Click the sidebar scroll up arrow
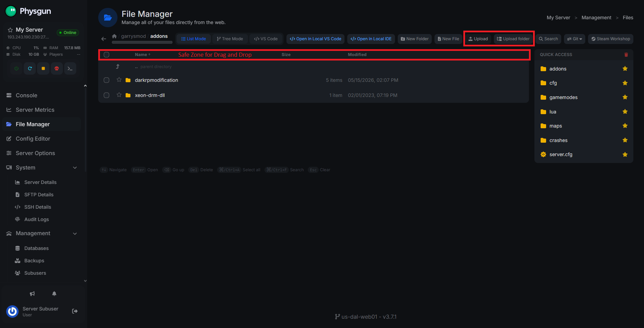 tap(85, 86)
